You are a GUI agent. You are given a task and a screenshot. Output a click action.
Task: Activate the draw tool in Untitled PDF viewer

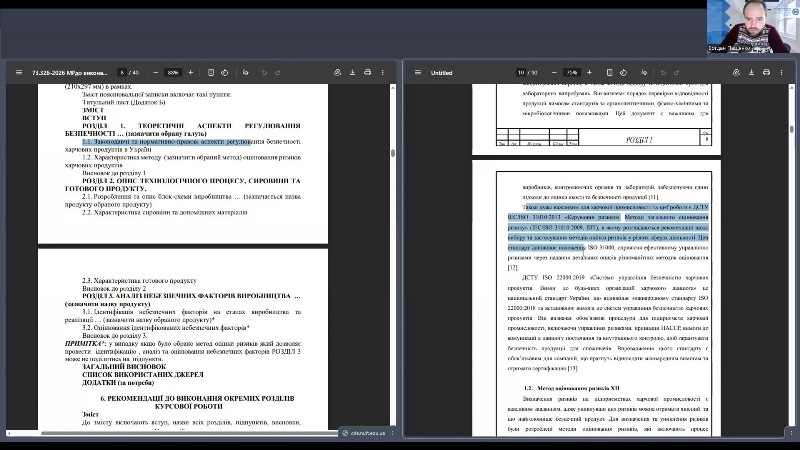point(644,72)
